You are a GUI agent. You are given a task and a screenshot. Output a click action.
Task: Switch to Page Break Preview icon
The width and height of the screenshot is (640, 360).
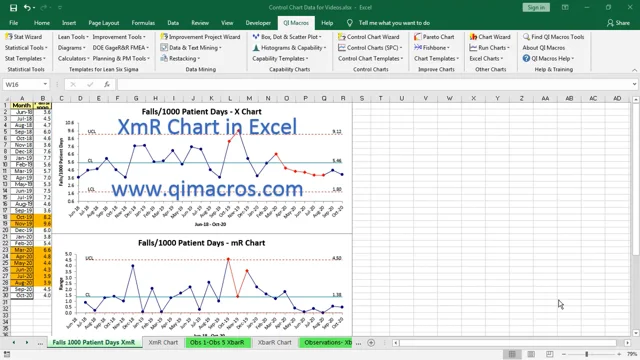coord(550,354)
